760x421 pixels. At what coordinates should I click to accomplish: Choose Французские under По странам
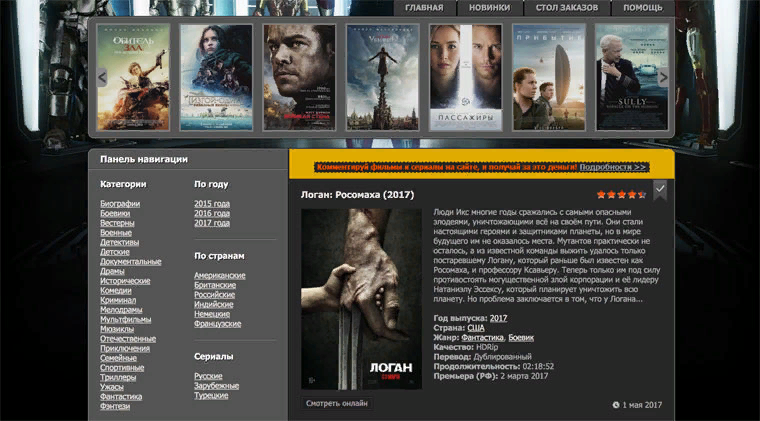pyautogui.click(x=218, y=324)
